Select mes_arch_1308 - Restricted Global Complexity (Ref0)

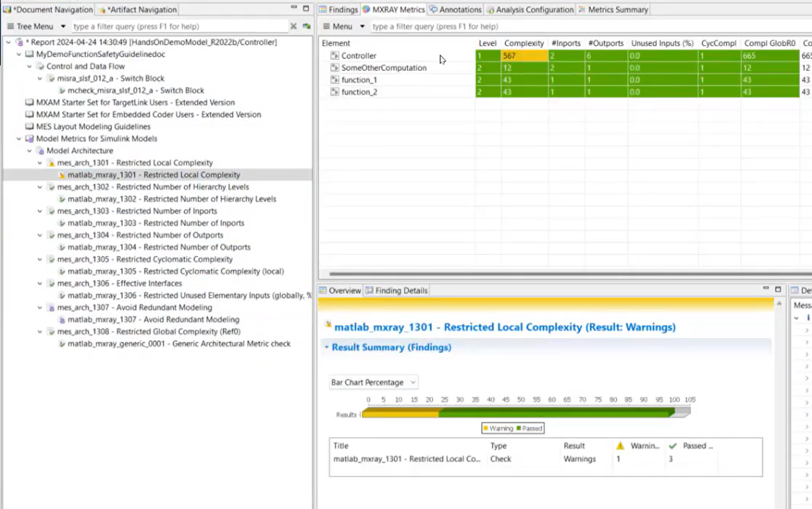pyautogui.click(x=149, y=331)
